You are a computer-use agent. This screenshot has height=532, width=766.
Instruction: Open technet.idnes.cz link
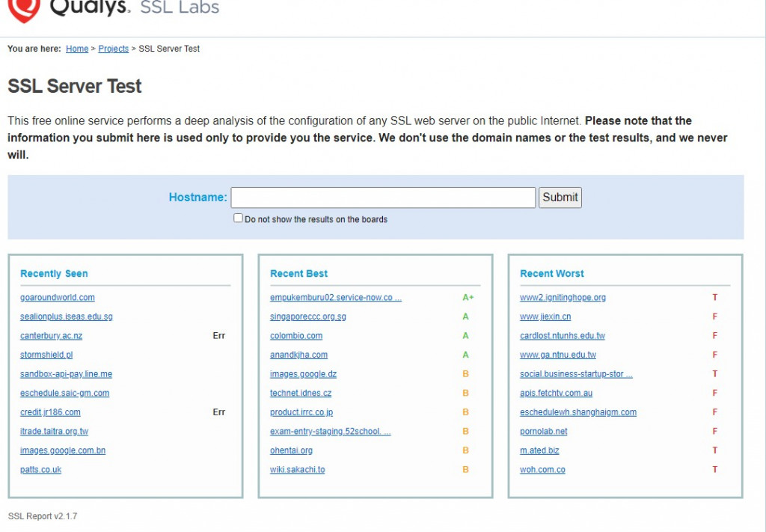coord(301,393)
